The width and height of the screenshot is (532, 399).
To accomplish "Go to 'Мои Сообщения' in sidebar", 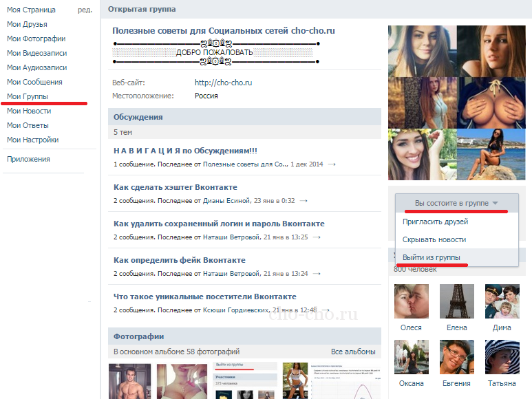I will pos(34,83).
